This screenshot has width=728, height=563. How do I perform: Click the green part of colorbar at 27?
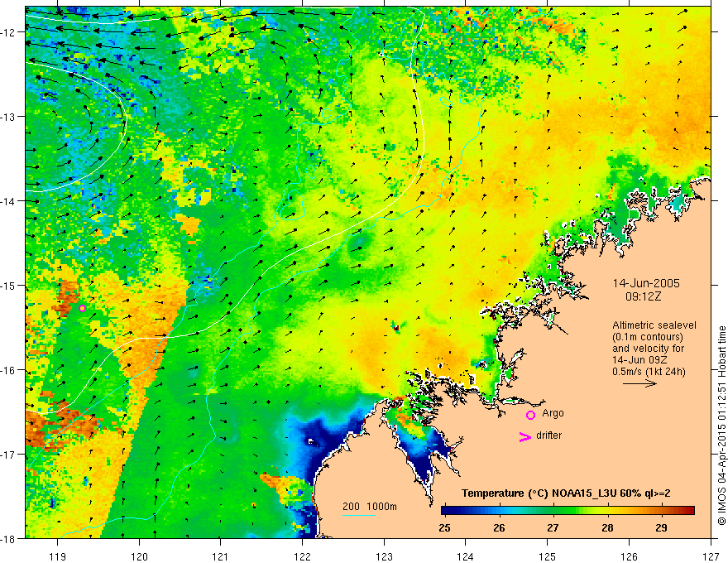click(553, 511)
